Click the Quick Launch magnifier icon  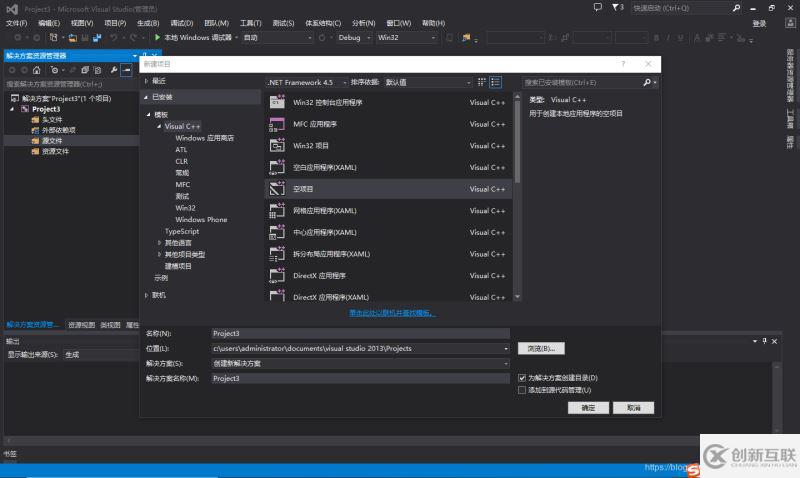click(736, 8)
